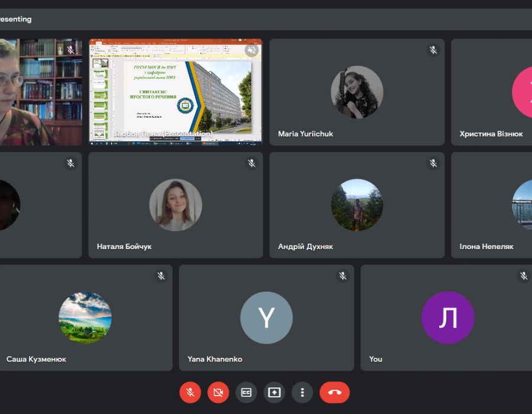Viewport: 532px width, 414px height.
Task: Click muted mic icon on Maria Yuriichuk tile
Action: 433,50
